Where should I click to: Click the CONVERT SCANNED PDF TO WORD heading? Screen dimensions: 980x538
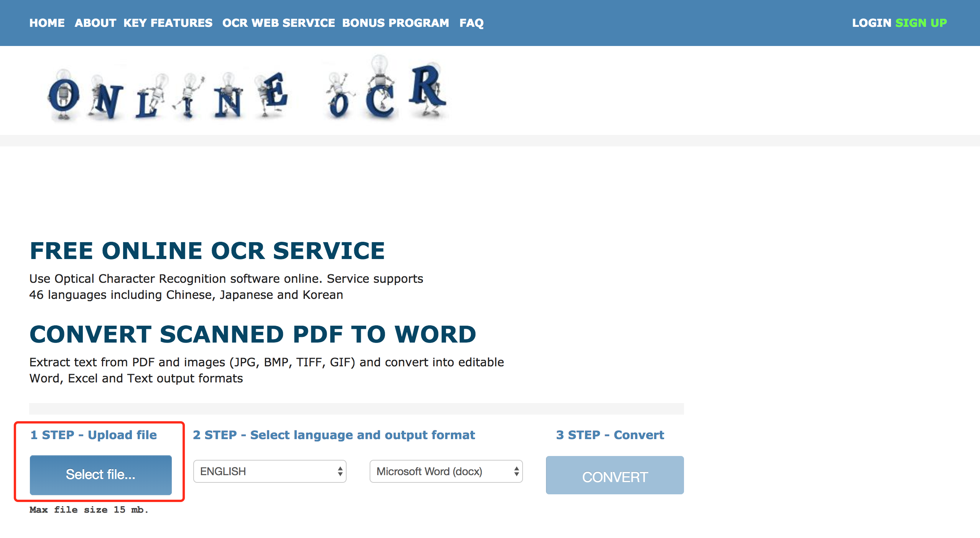tap(253, 334)
